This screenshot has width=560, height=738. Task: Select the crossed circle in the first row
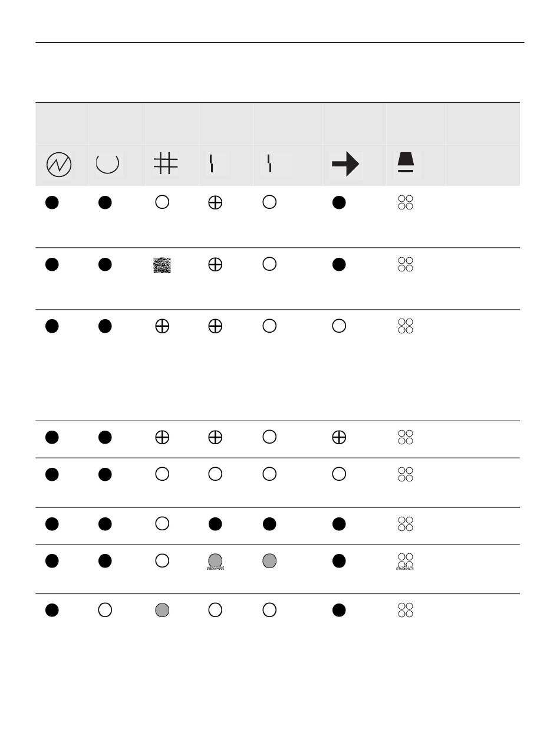(215, 202)
